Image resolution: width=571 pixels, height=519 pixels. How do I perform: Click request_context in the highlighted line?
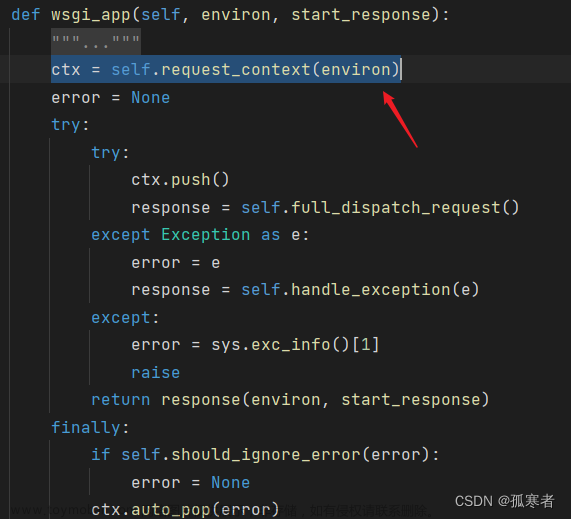pos(236,69)
